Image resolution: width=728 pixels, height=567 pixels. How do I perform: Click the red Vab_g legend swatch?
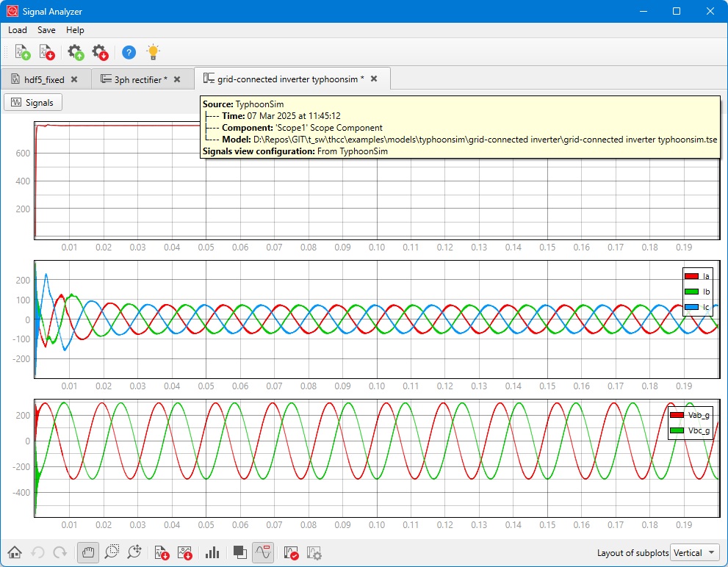pyautogui.click(x=678, y=416)
